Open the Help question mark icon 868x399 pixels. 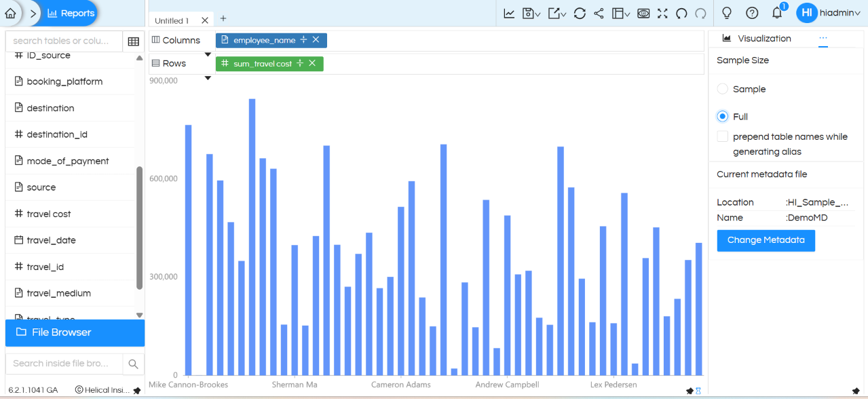tap(752, 13)
